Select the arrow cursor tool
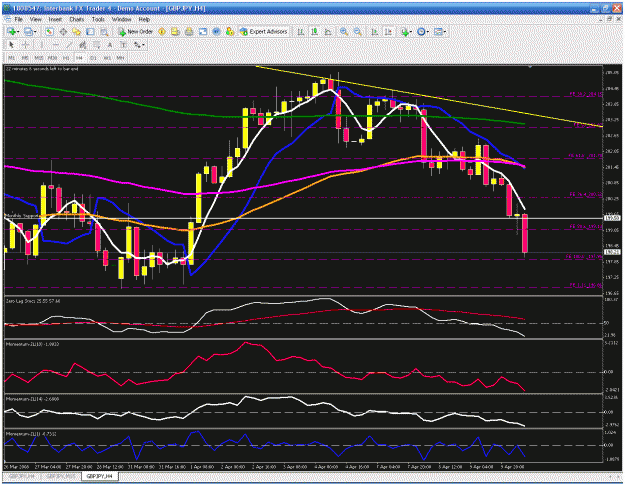The image size is (625, 484). [11, 45]
